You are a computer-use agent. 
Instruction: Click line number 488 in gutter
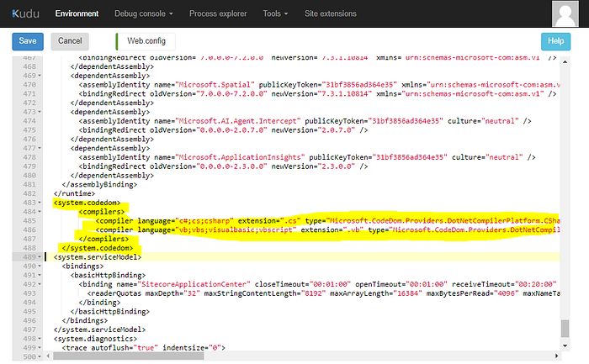29,248
